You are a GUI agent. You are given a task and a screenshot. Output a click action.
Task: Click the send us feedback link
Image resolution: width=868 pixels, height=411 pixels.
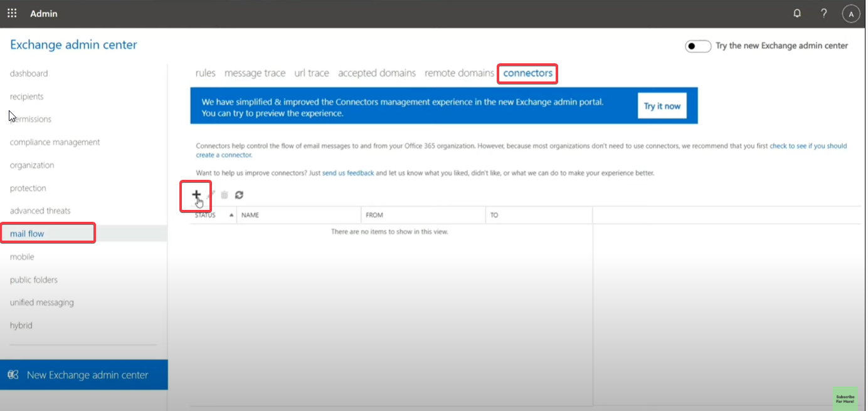click(347, 173)
